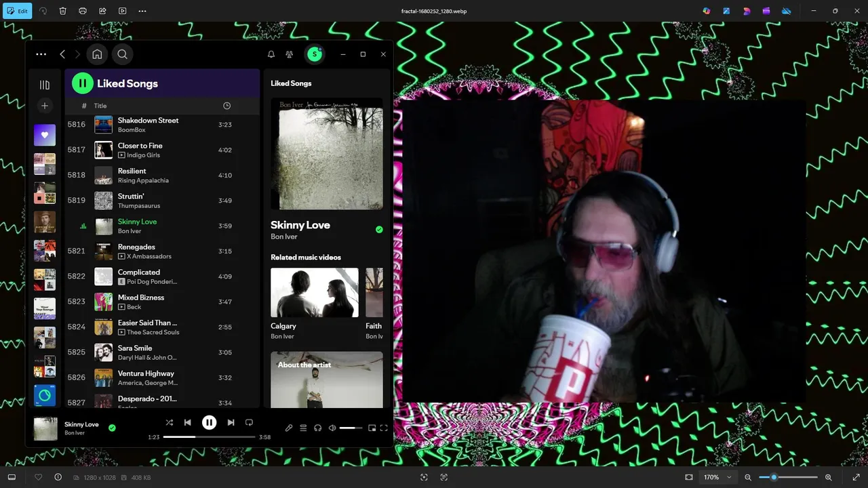Click the song progress bar

[x=209, y=437]
